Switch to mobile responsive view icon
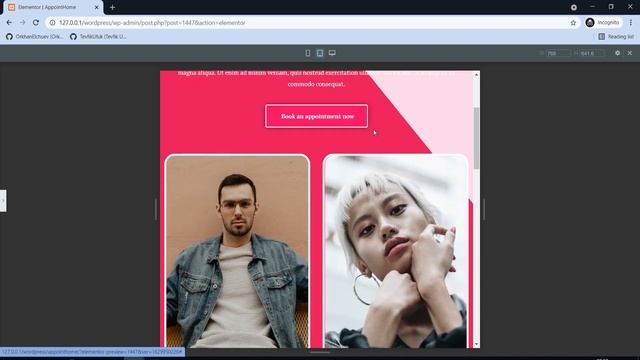Viewport: 640px width, 360px height. coord(308,53)
